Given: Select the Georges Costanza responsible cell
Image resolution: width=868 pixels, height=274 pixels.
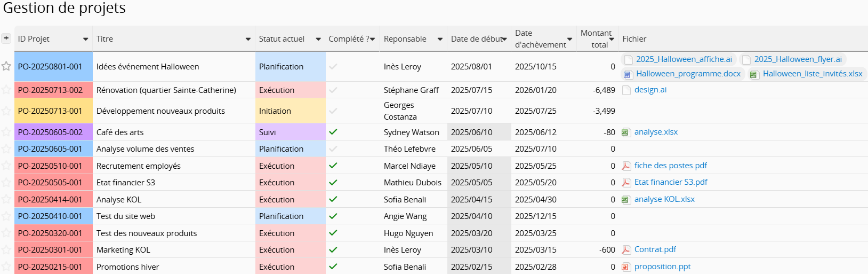Looking at the screenshot, I should coord(413,111).
